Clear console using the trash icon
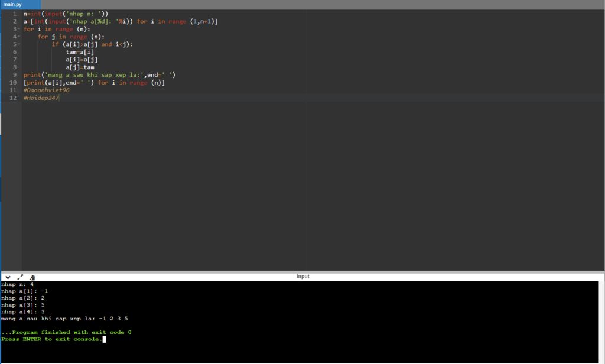The image size is (605, 364). pyautogui.click(x=32, y=277)
